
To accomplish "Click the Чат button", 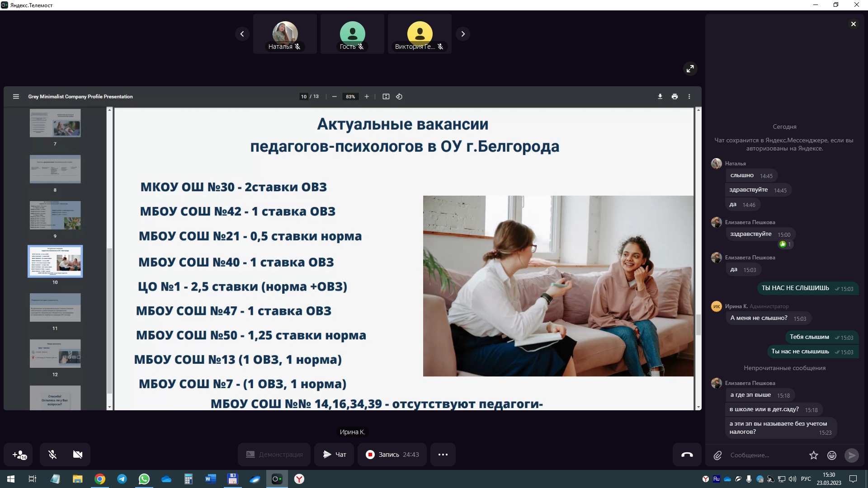I will (334, 455).
